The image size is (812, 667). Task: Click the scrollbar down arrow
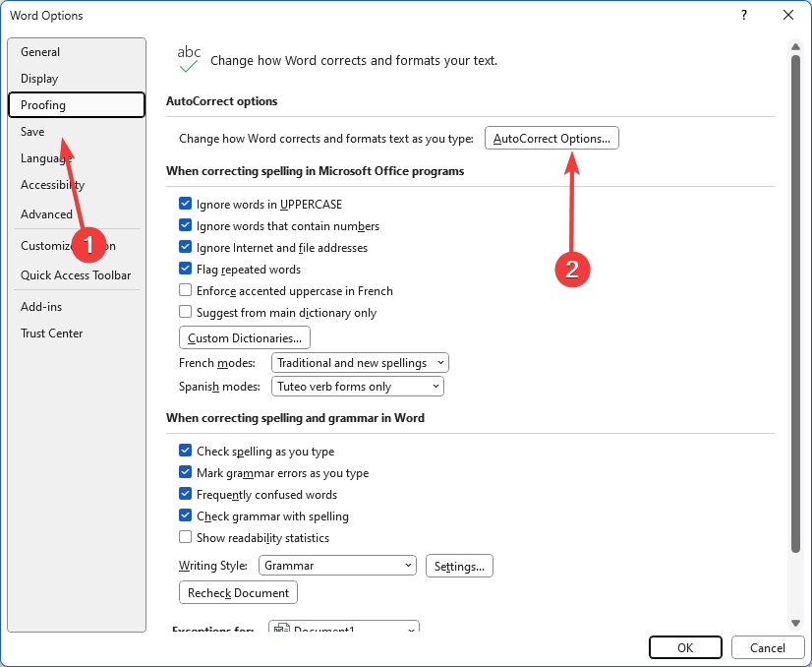tap(795, 623)
